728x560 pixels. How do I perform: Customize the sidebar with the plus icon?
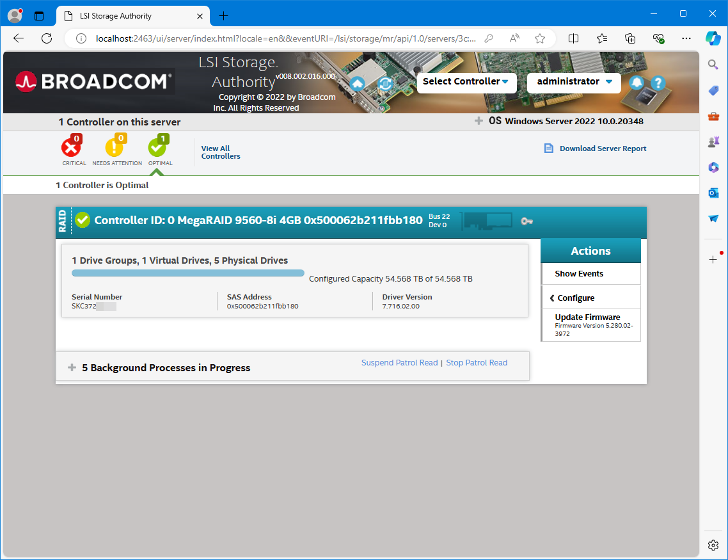tap(713, 260)
